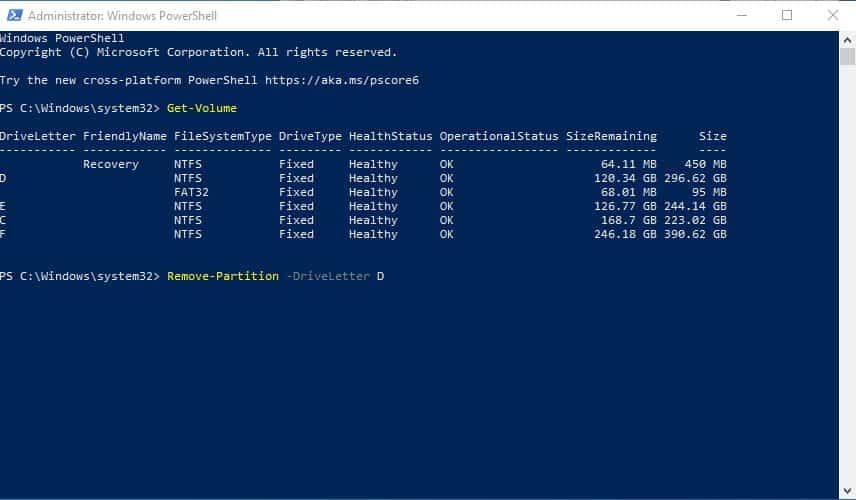
Task: Click drive letter F in the table
Action: (3, 234)
